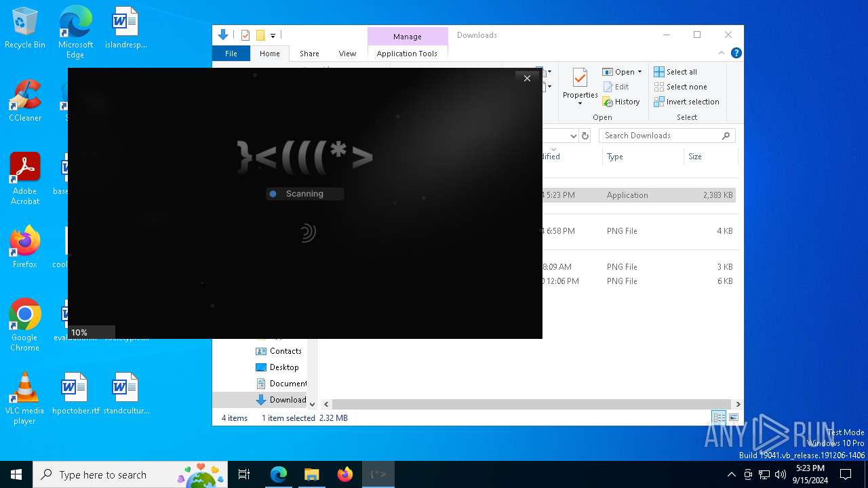Click the search magnifier icon in Explorer
This screenshot has height=488, width=868.
coord(726,136)
